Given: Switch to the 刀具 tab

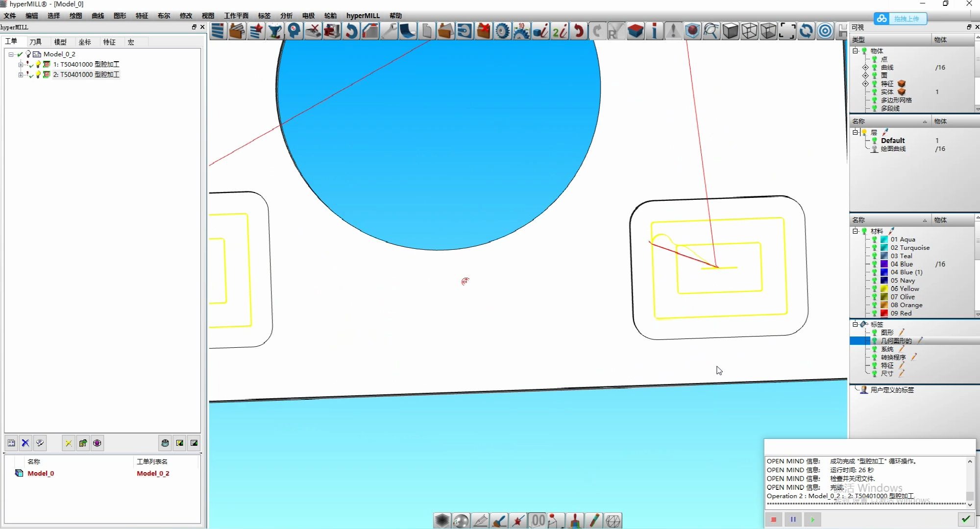Looking at the screenshot, I should 35,42.
